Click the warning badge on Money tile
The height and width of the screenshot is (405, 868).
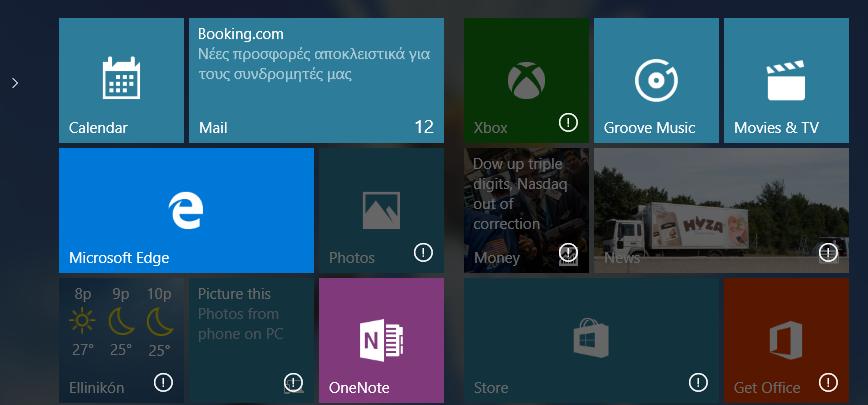[x=568, y=253]
